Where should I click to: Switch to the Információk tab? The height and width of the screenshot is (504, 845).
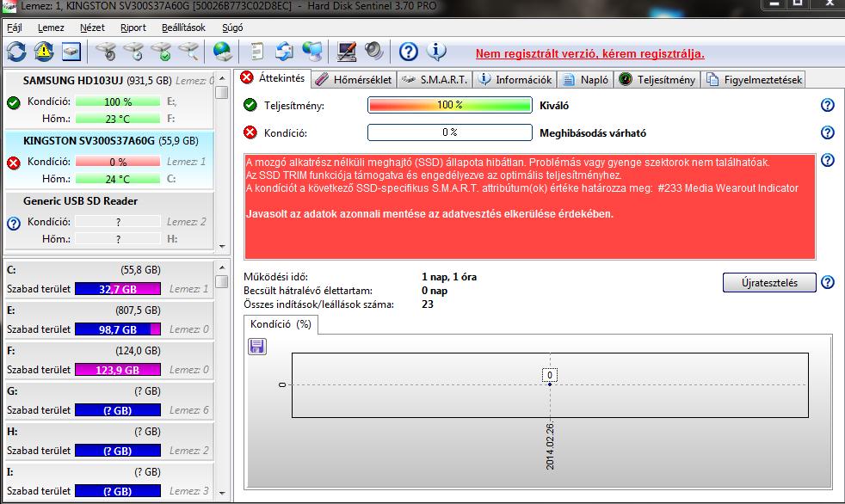point(515,80)
